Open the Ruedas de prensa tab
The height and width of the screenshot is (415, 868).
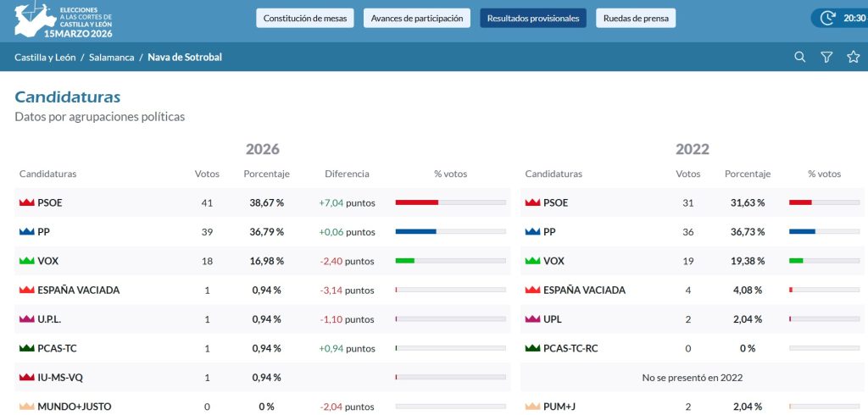(x=636, y=19)
